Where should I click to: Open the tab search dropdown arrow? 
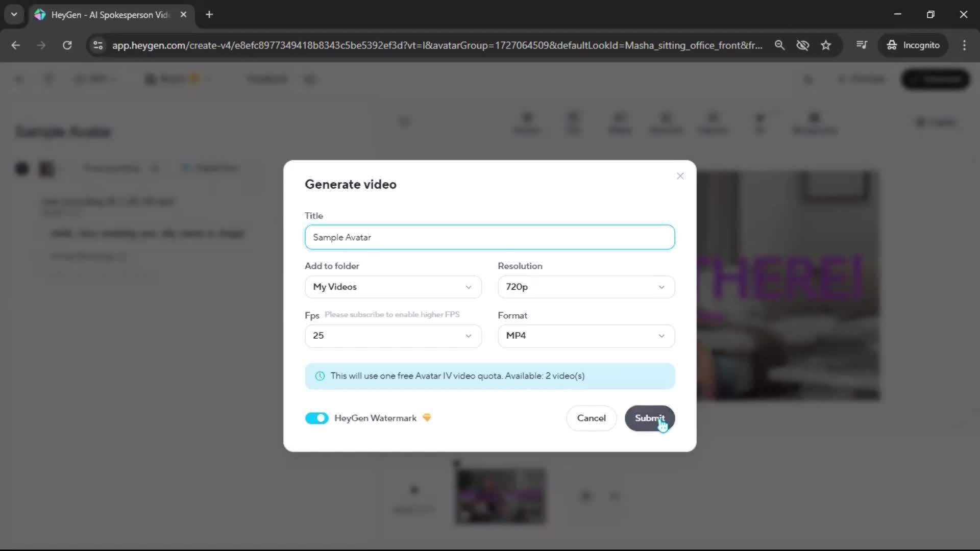pyautogui.click(x=14, y=14)
